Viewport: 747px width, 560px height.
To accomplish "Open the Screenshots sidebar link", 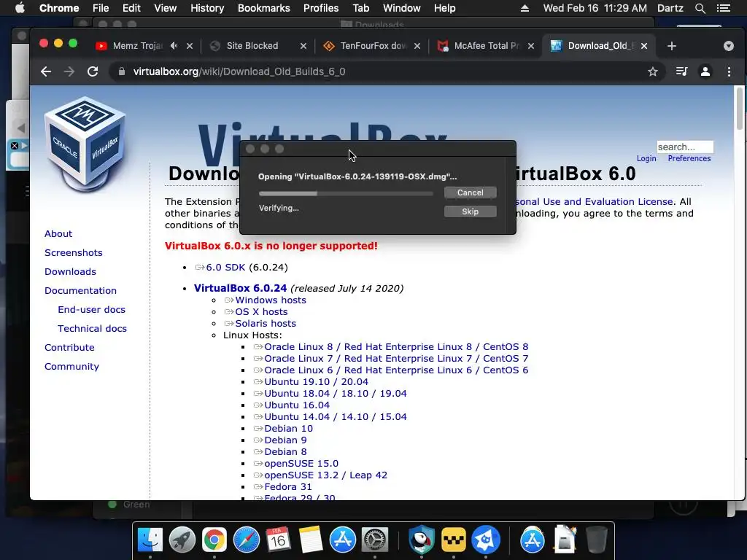I will [x=74, y=253].
